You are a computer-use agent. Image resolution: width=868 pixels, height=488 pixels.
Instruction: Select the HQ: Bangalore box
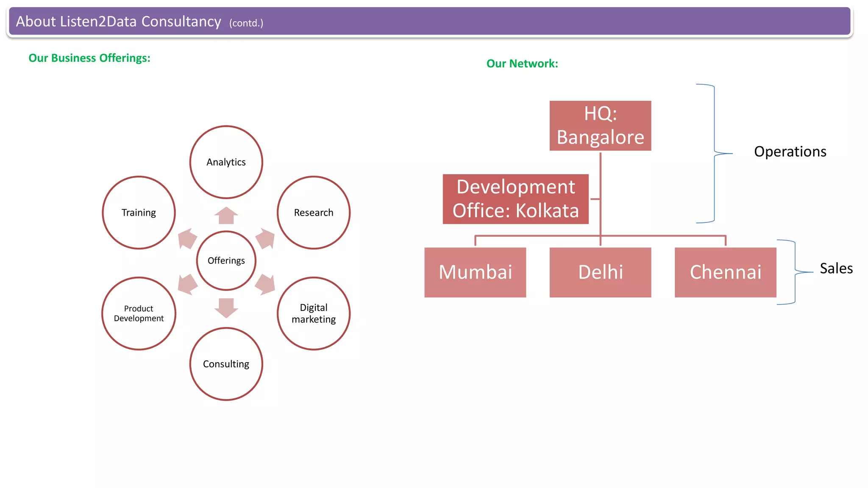600,126
